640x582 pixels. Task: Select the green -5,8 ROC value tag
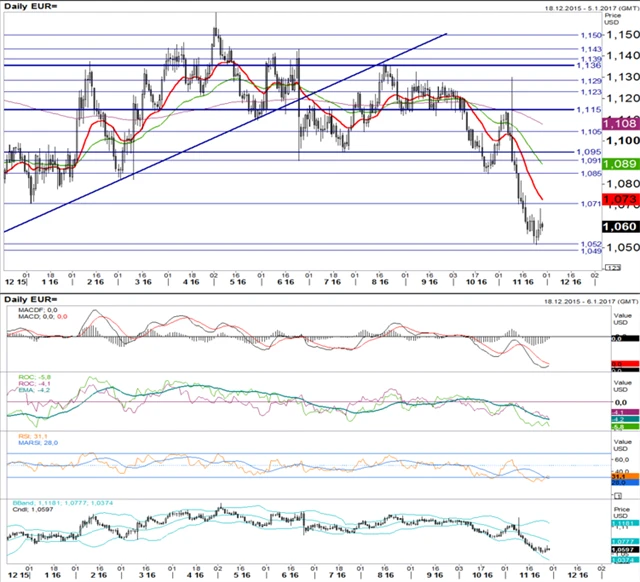point(625,427)
